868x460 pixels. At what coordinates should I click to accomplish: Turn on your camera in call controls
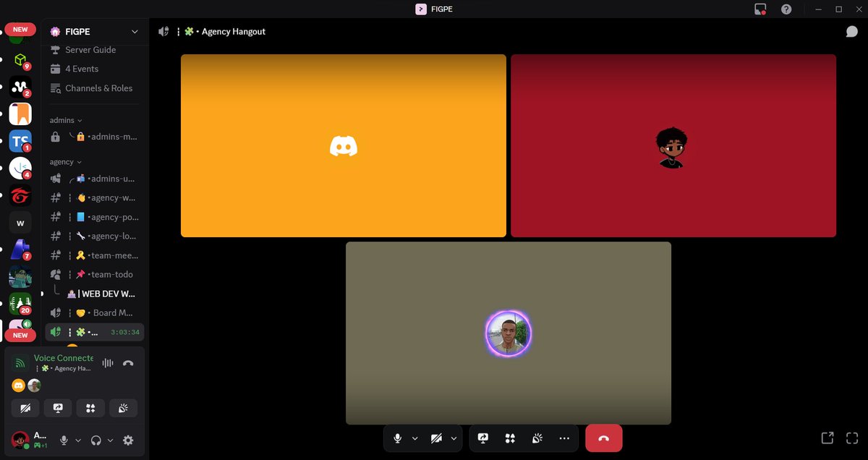[x=435, y=438]
